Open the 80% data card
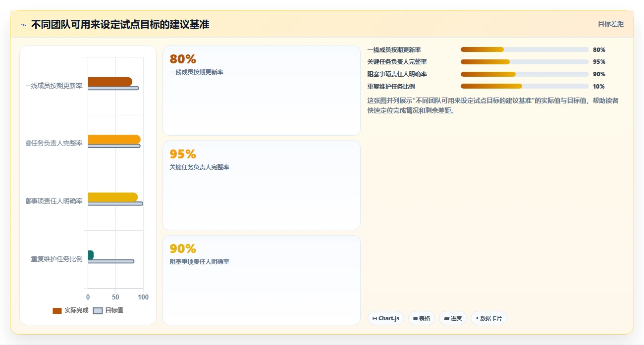Image resolution: width=644 pixels, height=345 pixels. coord(262,91)
